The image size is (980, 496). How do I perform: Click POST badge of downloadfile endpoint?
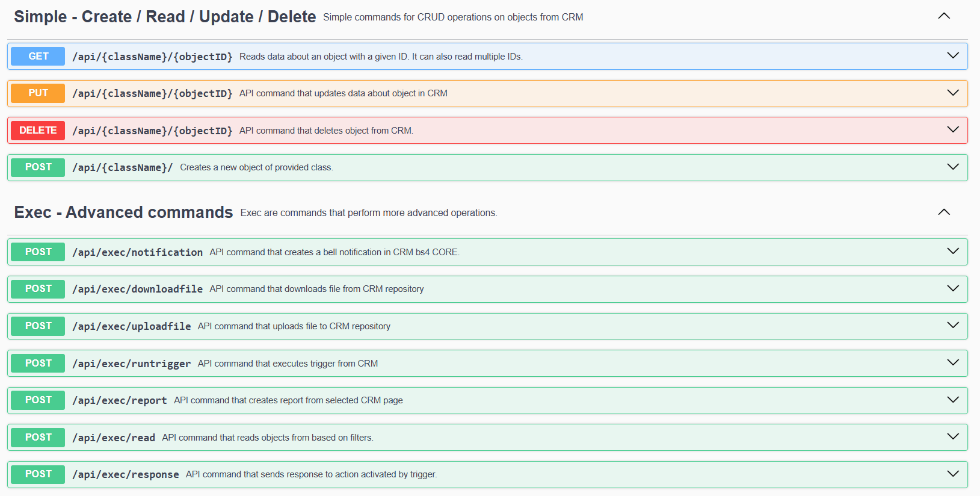[x=38, y=289]
